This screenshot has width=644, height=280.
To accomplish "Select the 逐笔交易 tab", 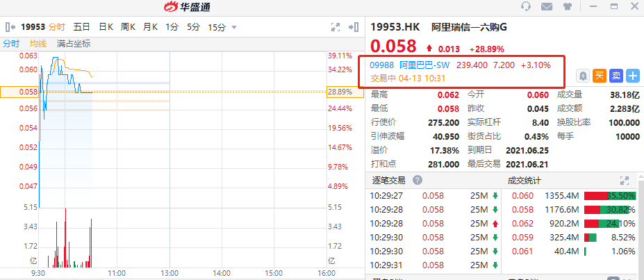I will (388, 180).
